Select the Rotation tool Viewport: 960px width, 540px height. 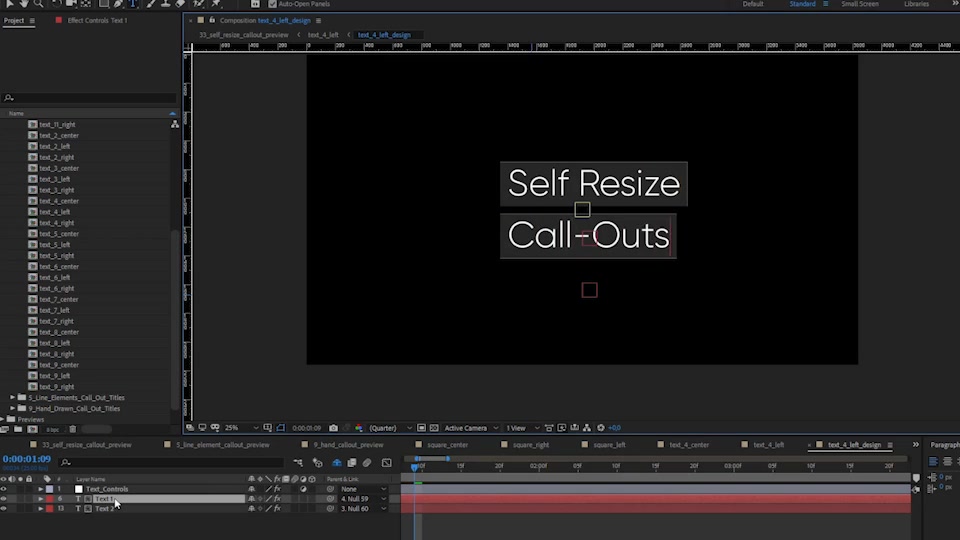tap(56, 4)
